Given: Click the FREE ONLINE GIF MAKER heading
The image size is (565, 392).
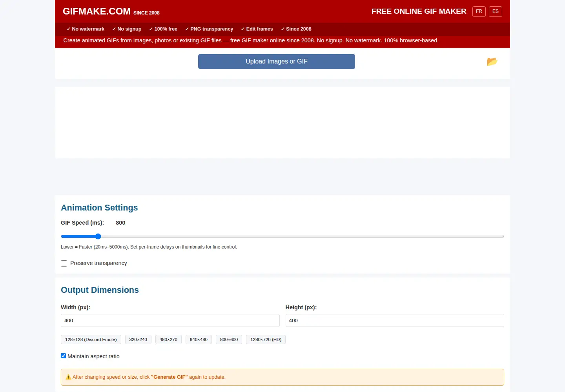Looking at the screenshot, I should coord(419,11).
